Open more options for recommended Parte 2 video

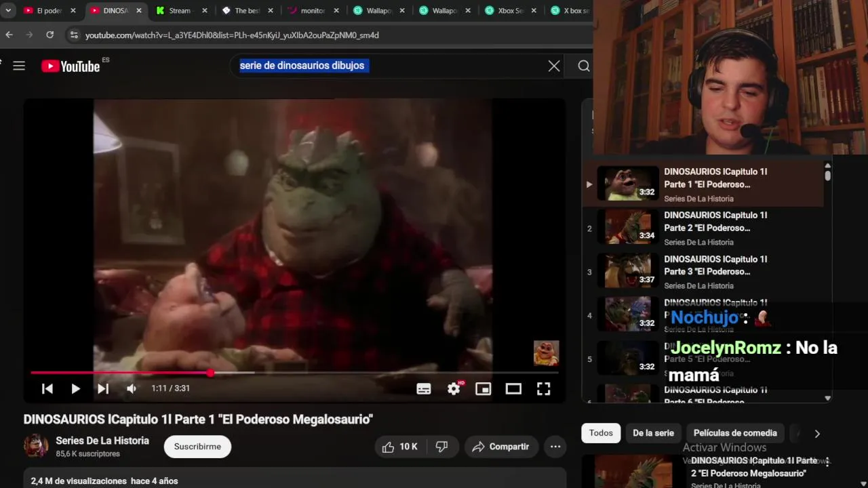point(827,462)
